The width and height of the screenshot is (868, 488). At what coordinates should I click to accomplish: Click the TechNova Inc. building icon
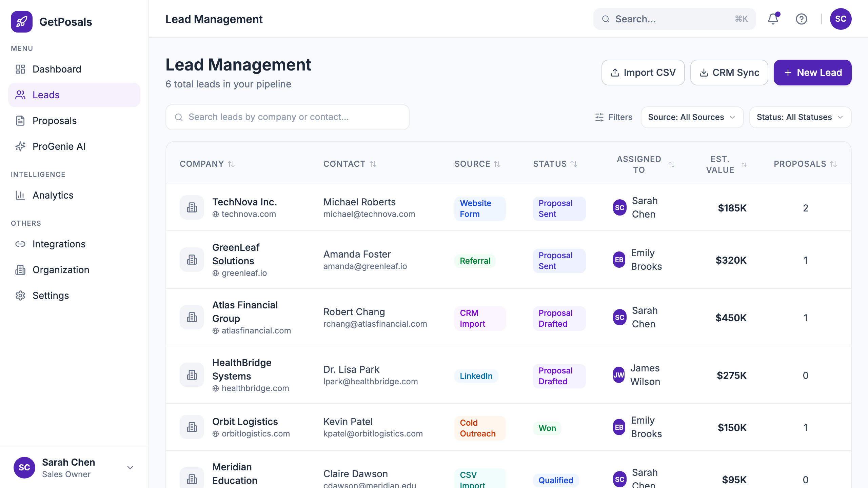point(192,207)
